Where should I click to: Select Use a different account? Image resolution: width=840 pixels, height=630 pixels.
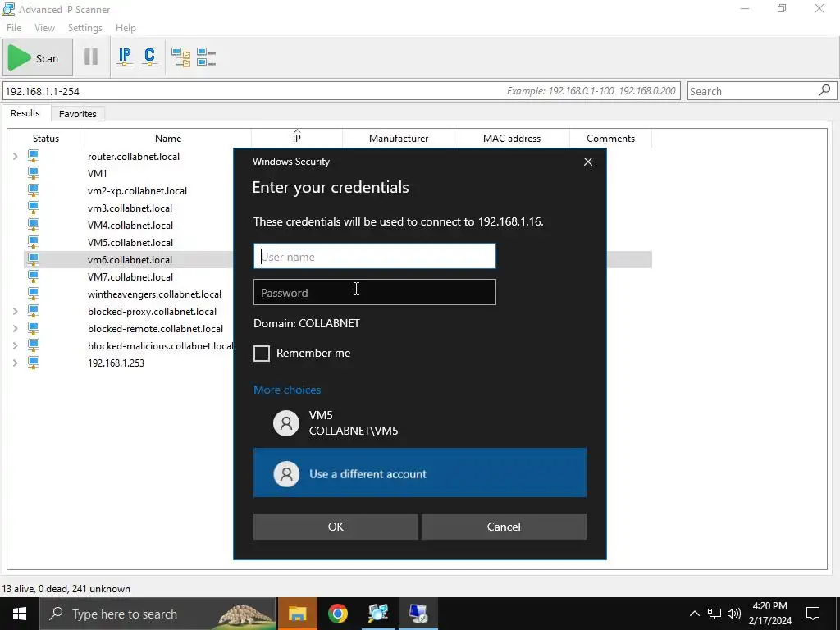(419, 472)
